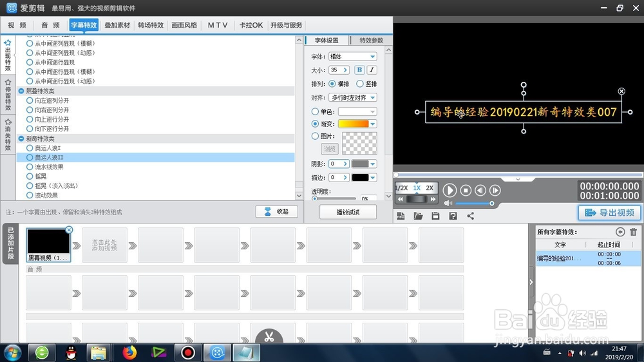Open the Windows Start menu
644x362 pixels.
12,352
